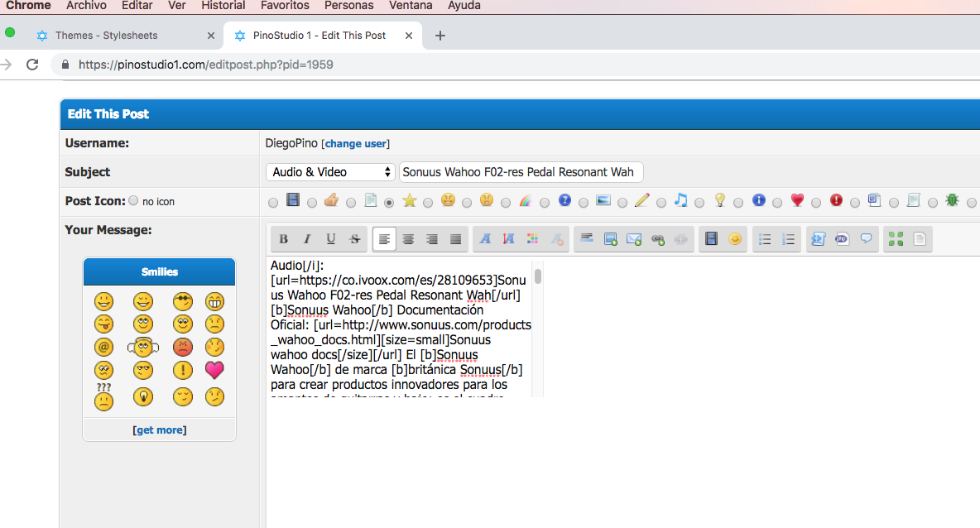Insert an email link
The height and width of the screenshot is (528, 980).
coord(634,238)
